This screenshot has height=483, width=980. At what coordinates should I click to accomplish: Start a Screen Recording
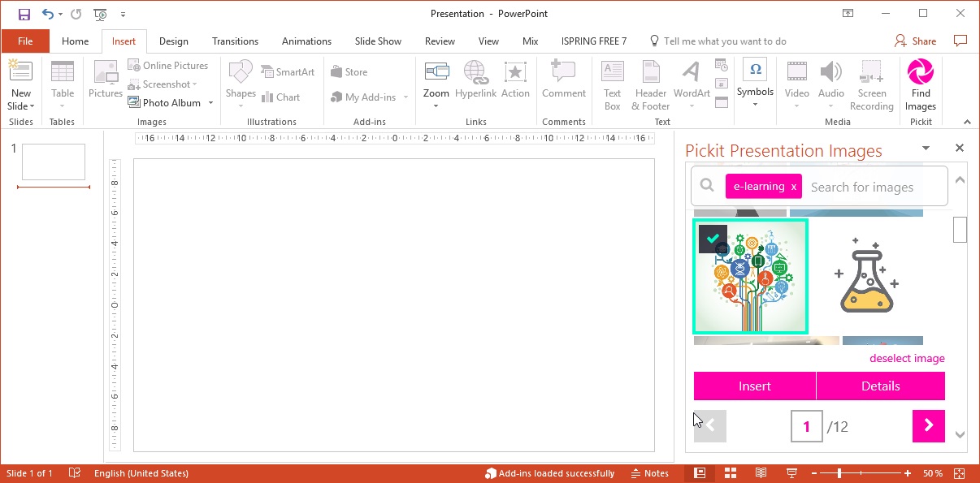[x=871, y=85]
